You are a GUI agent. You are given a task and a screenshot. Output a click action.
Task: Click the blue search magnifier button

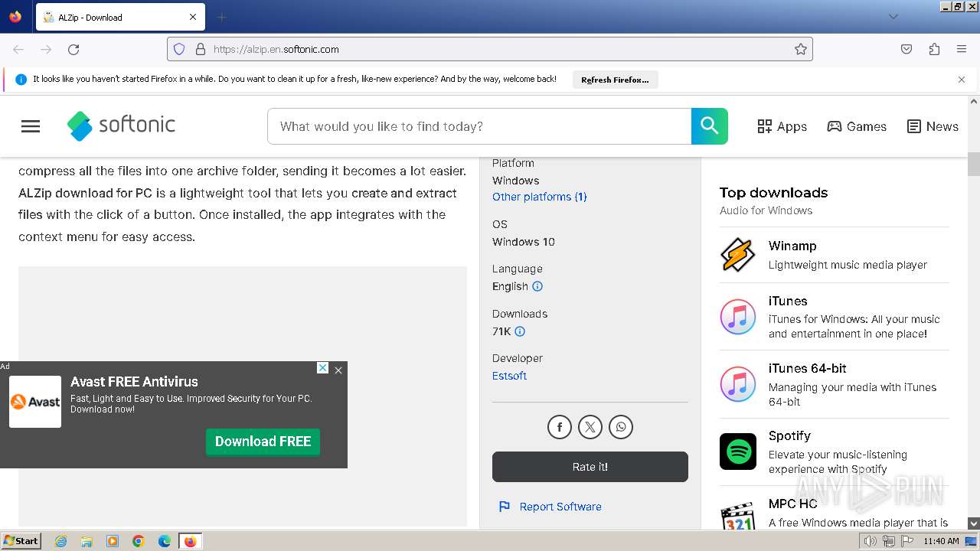(x=710, y=126)
